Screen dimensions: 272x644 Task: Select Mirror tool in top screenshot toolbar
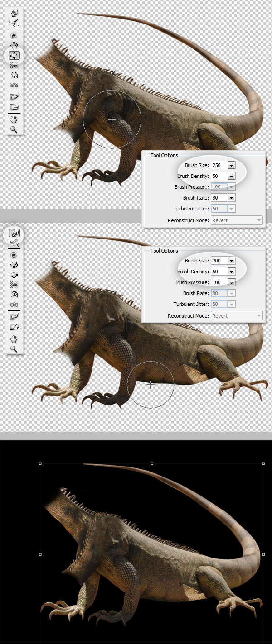pyautogui.click(x=14, y=75)
